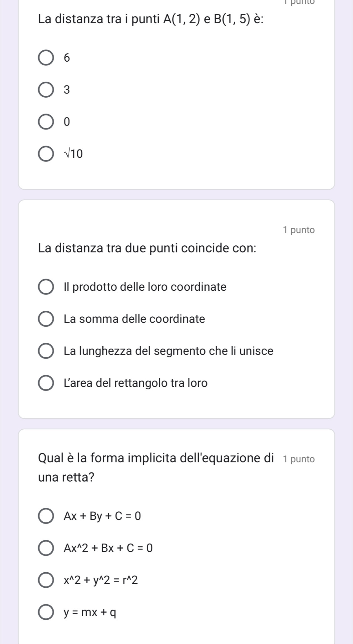Select 'Ax^2 + Bx + C = 0' radio button

tap(46, 548)
